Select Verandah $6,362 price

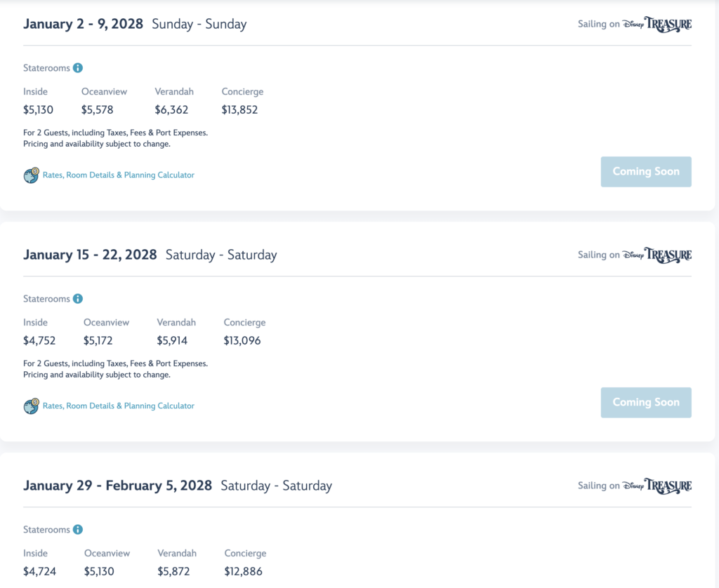(x=171, y=110)
